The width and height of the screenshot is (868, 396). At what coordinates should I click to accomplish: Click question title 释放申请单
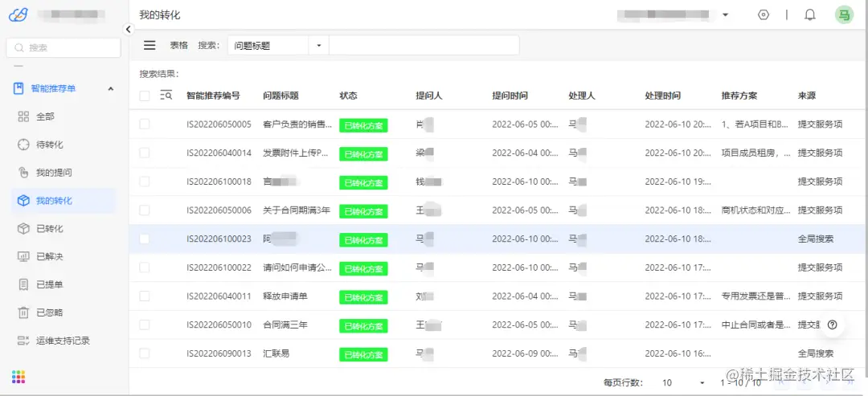(285, 296)
